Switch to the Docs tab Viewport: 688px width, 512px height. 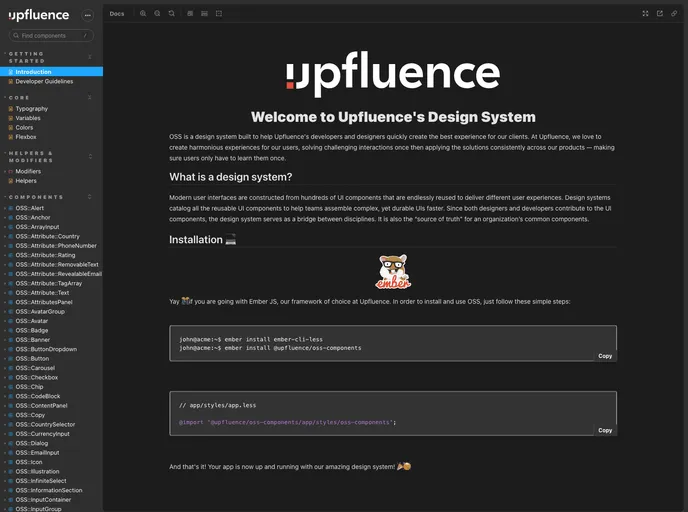(117, 14)
